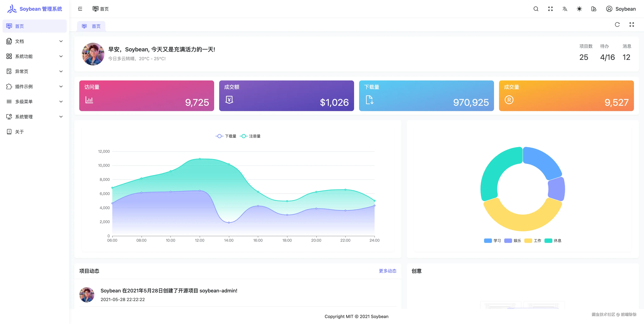The width and height of the screenshot is (644, 324).
Task: Open the theme configuration drawer icon
Action: point(594,9)
